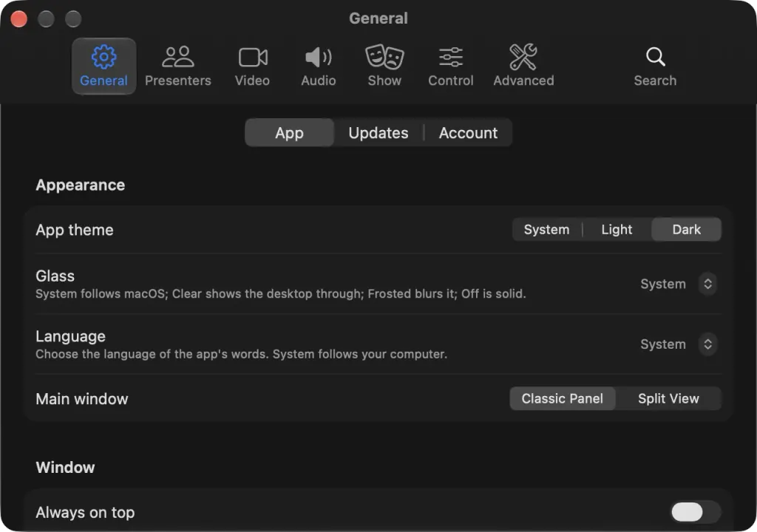This screenshot has width=757, height=532.
Task: Set App theme to Light
Action: [617, 229]
